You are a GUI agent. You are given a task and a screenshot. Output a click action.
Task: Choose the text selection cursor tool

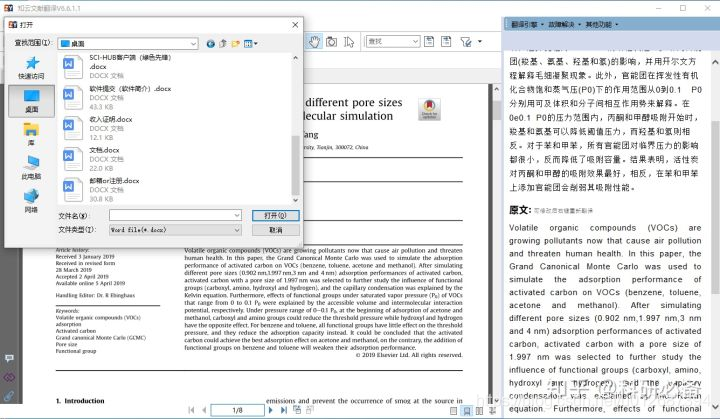(349, 42)
